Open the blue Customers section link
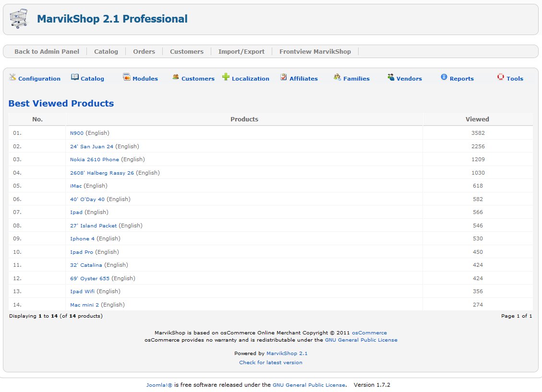542x392 pixels. coord(198,79)
